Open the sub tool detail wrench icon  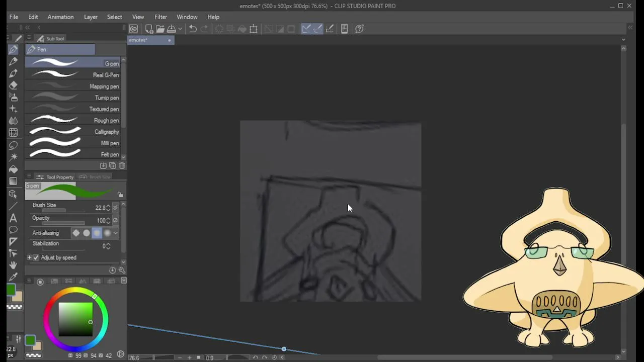click(x=122, y=270)
